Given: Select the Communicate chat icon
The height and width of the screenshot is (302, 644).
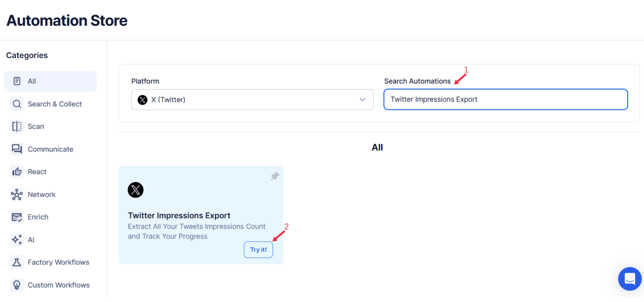Looking at the screenshot, I should coord(17,149).
